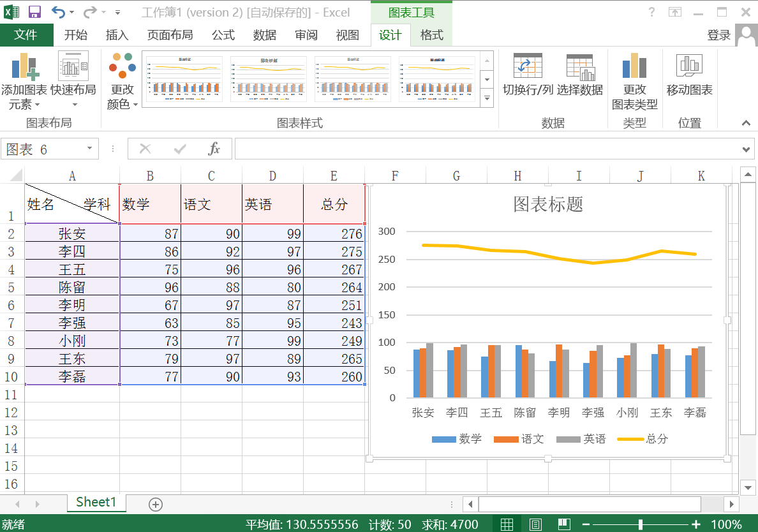Open the 页面布局 tab
The width and height of the screenshot is (758, 532).
point(170,35)
